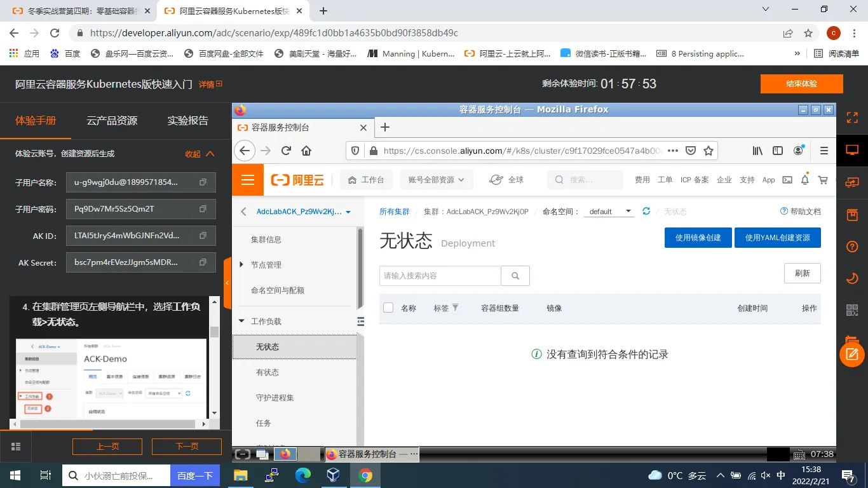Open the namespace default dropdown
The height and width of the screenshot is (488, 868).
pyautogui.click(x=609, y=211)
